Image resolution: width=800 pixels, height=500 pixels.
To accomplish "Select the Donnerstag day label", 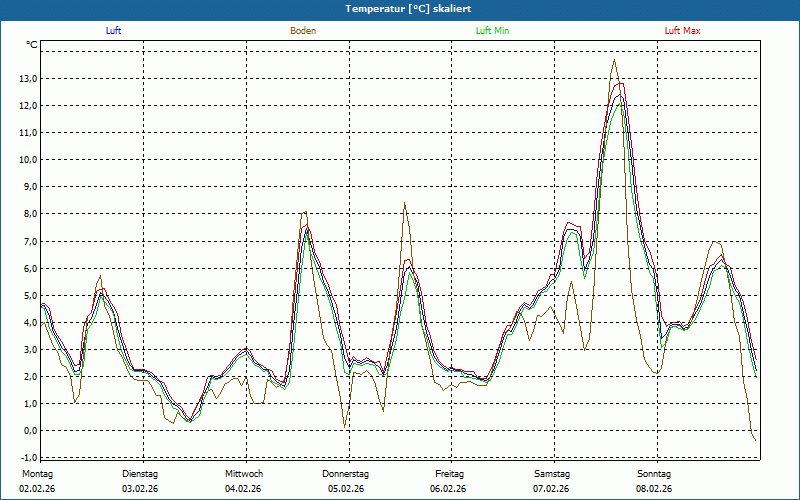I will (x=346, y=474).
